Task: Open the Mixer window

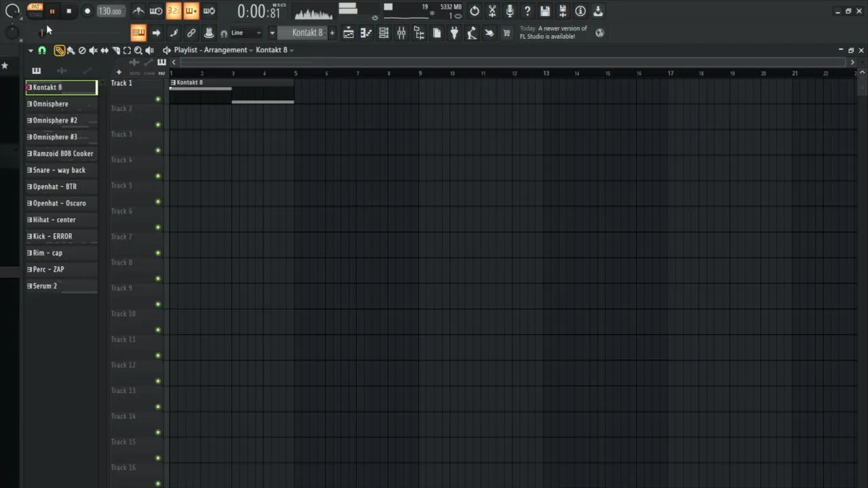Action: pyautogui.click(x=401, y=33)
